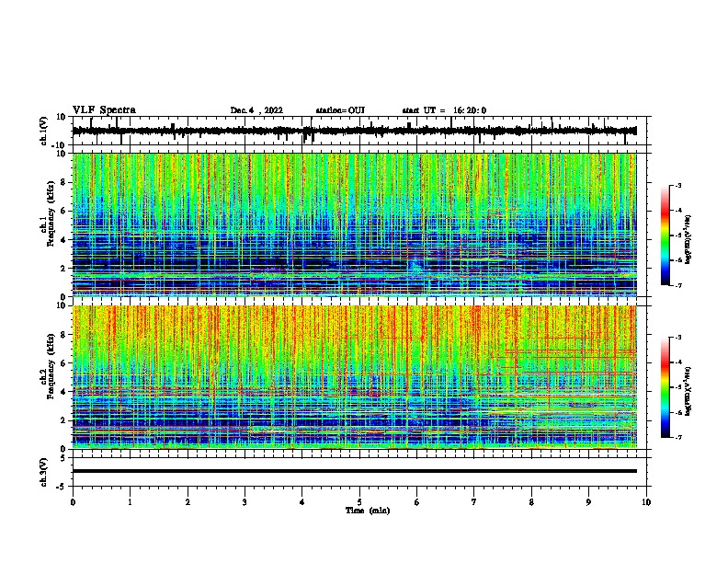
Task: Click the ch.1 spectrogram panel
Action: click(x=354, y=224)
